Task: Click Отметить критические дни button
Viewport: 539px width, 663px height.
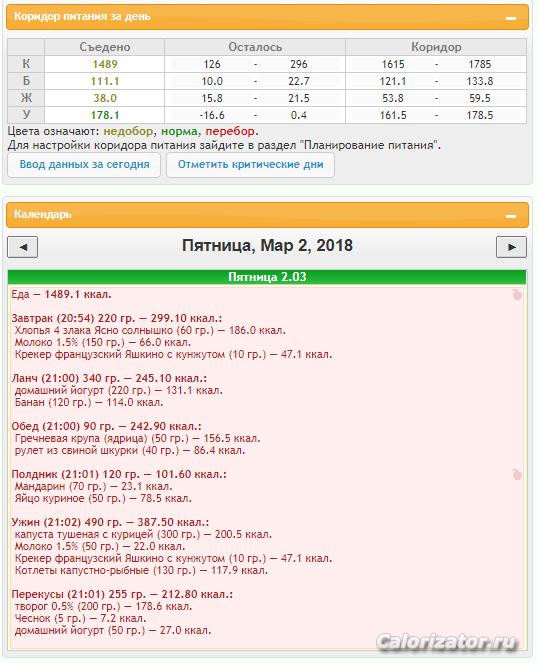Action: click(x=250, y=164)
